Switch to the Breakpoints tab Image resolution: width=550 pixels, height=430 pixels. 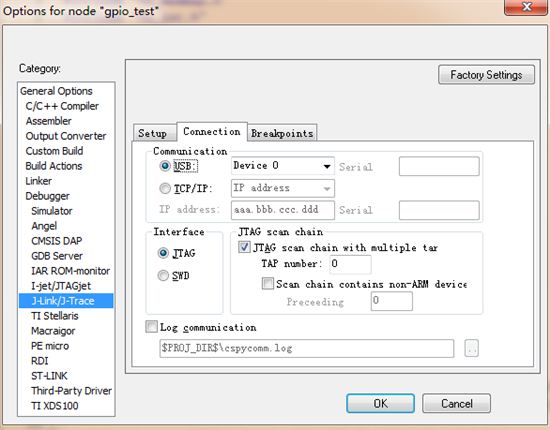click(282, 133)
